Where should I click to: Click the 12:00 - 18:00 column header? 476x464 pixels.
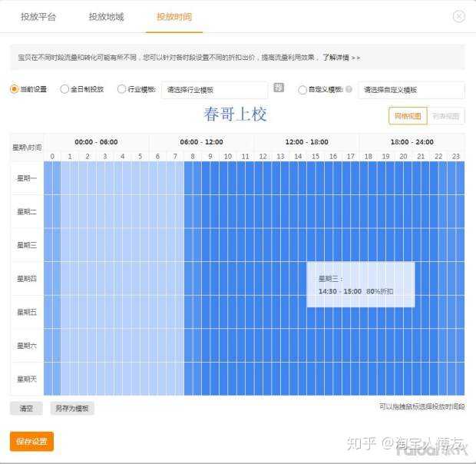click(x=306, y=142)
